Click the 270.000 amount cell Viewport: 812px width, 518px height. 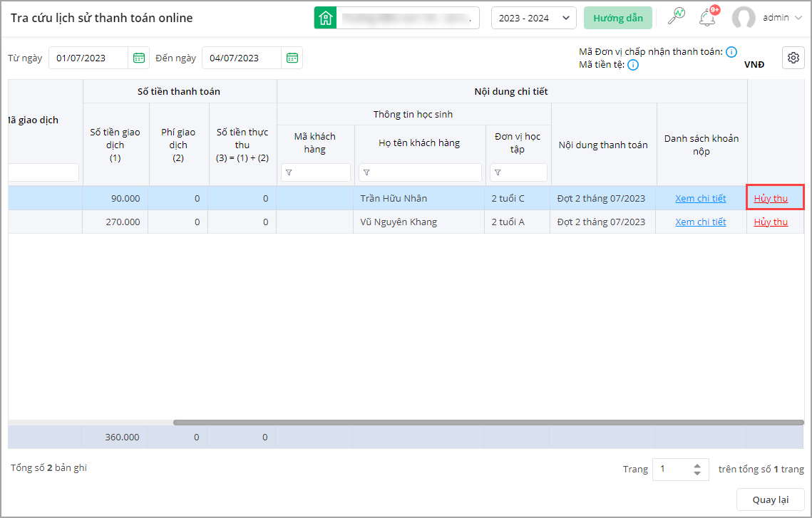tap(115, 222)
